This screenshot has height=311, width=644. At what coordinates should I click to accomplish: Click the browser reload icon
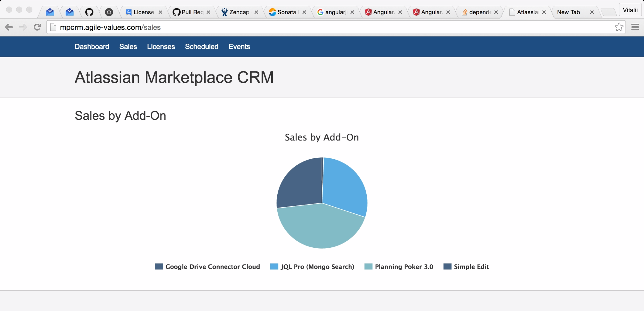(37, 27)
